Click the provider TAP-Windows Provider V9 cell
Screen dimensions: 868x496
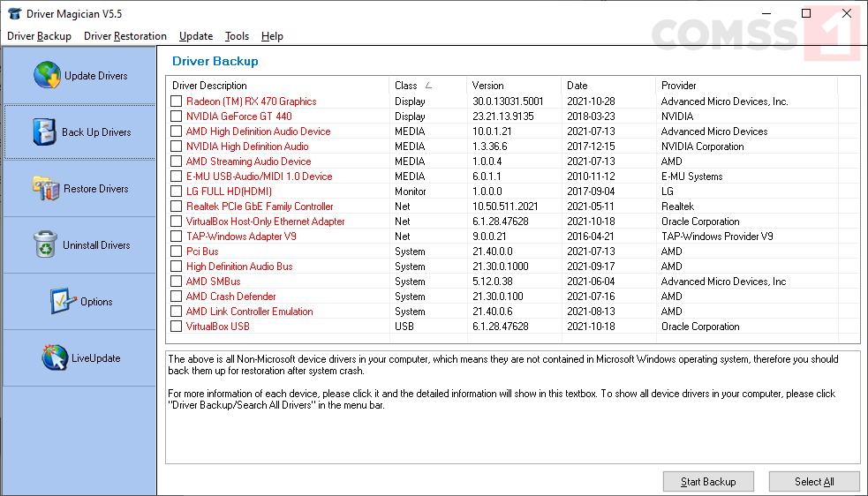point(717,236)
